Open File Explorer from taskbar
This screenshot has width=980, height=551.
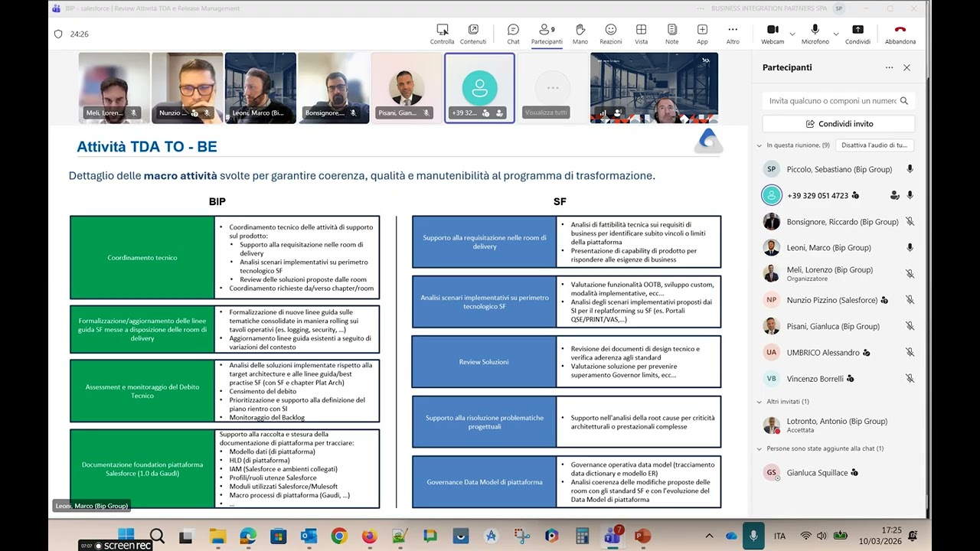pyautogui.click(x=218, y=536)
